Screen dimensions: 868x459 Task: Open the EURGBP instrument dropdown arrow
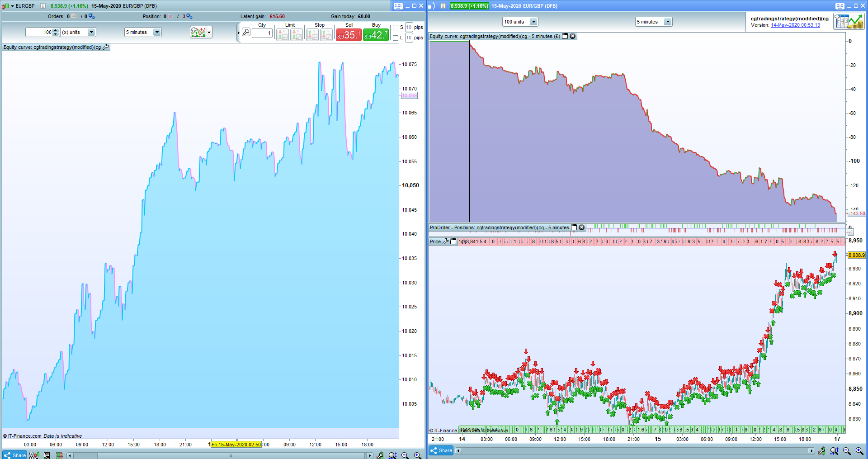pos(12,6)
